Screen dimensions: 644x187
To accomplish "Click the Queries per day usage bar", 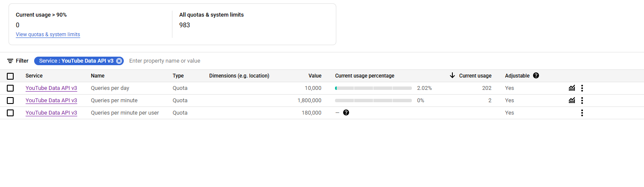I will point(373,88).
